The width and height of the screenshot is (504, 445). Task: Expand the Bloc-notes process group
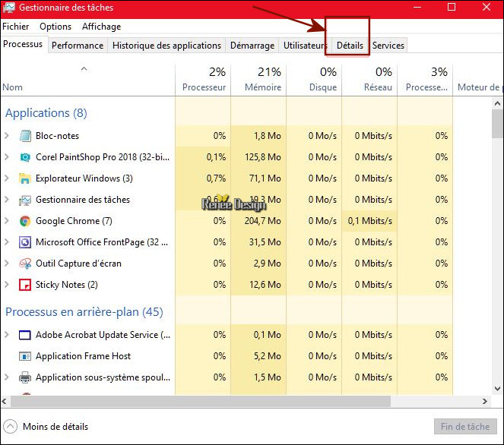[6, 136]
